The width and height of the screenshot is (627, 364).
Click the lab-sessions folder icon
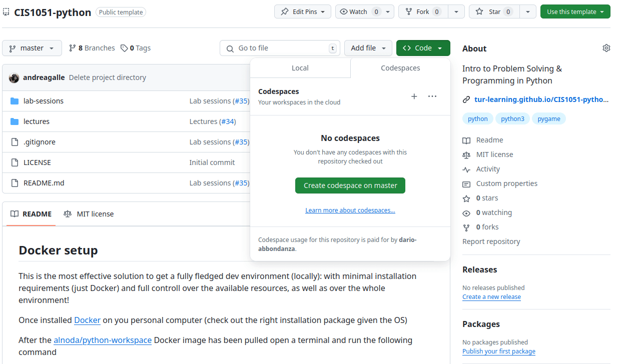pyautogui.click(x=15, y=101)
